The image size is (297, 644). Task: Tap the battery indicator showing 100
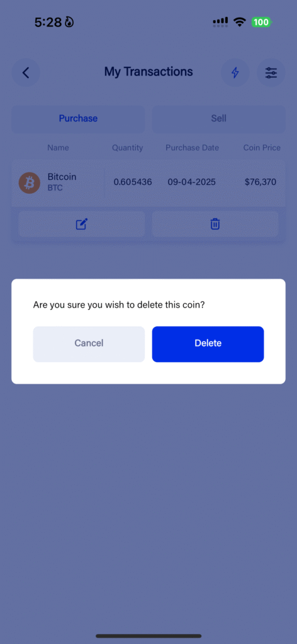click(261, 22)
